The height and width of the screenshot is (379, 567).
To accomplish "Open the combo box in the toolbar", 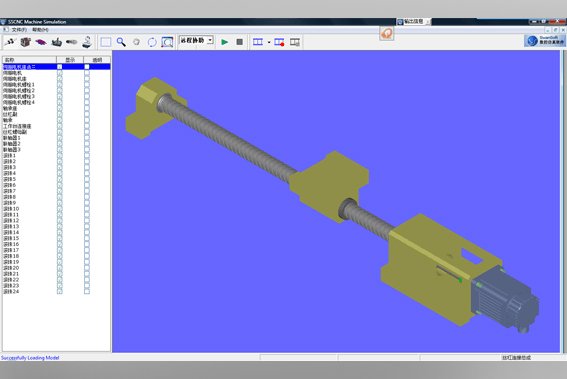I will [196, 41].
